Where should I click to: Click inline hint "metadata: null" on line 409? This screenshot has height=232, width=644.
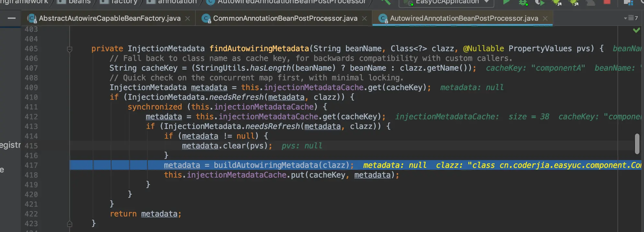[472, 87]
